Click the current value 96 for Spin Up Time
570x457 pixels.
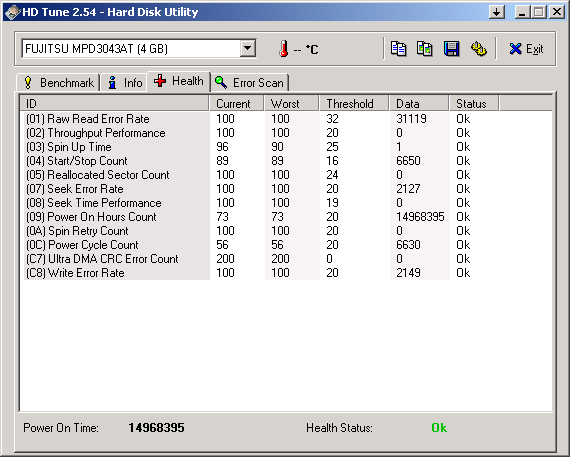click(x=222, y=147)
